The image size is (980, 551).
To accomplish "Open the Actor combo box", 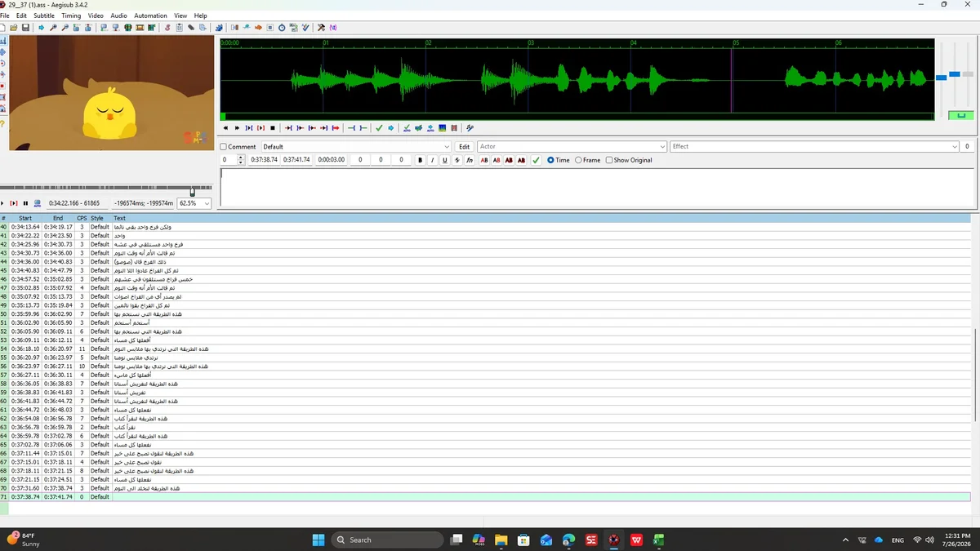I will tap(572, 147).
